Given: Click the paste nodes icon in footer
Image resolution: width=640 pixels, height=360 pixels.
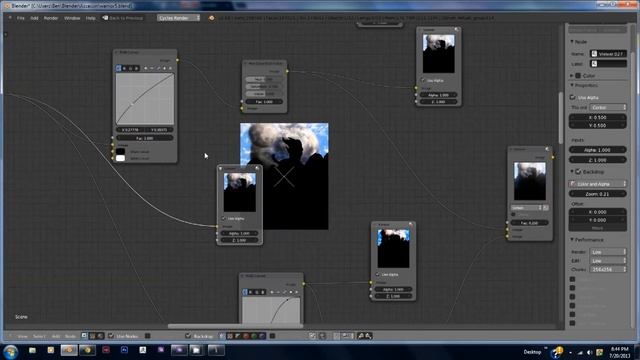Looking at the screenshot, I should click(x=322, y=336).
